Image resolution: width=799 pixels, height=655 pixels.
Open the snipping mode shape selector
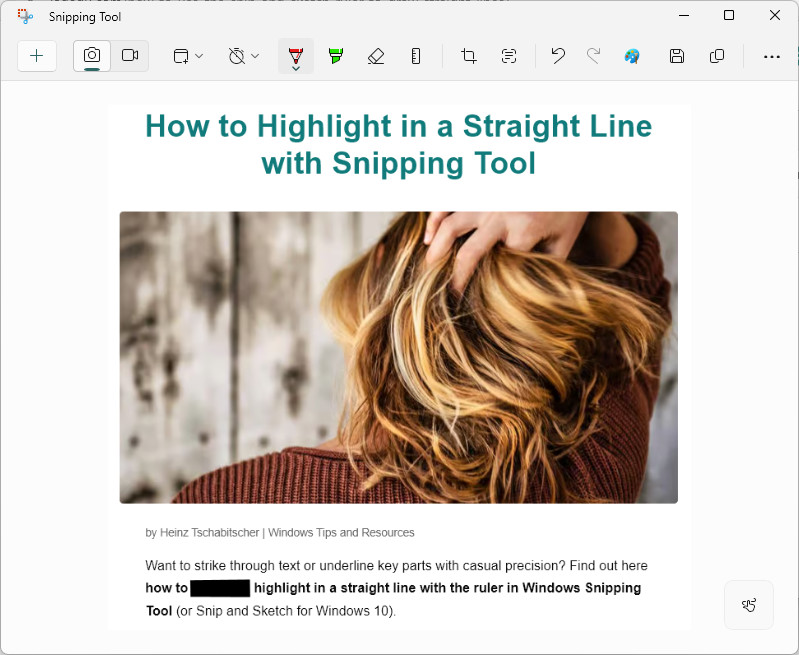click(181, 56)
